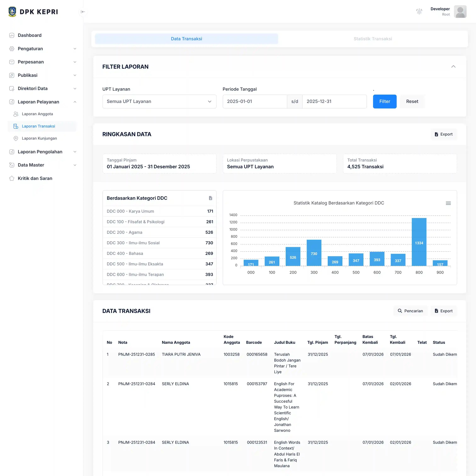Click the notification bell icon

pos(419,11)
